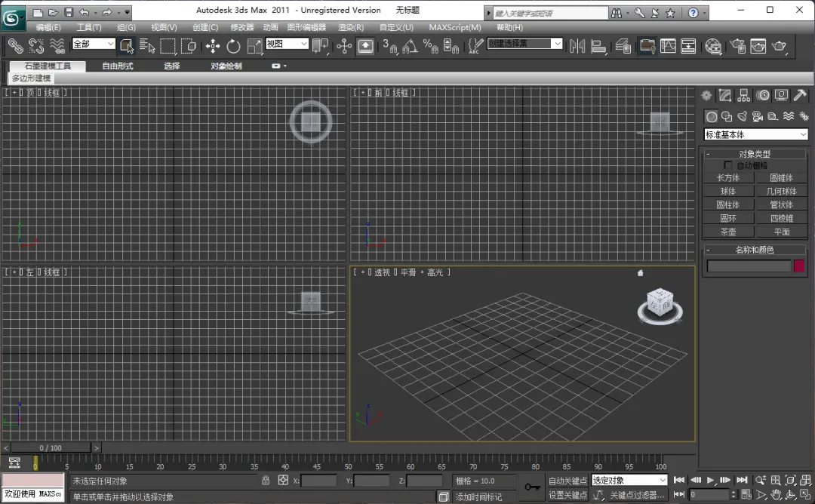Click the 茶壶 teapot button
The image size is (815, 504).
pyautogui.click(x=728, y=232)
